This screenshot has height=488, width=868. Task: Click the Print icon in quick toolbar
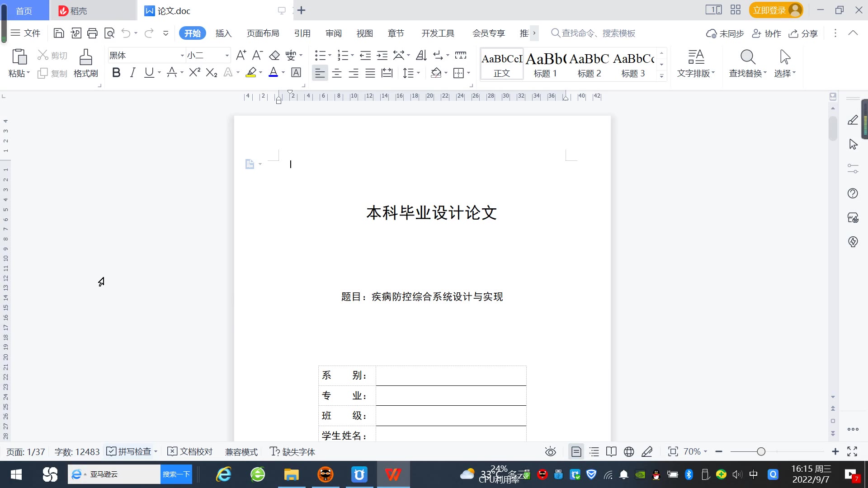tap(93, 33)
